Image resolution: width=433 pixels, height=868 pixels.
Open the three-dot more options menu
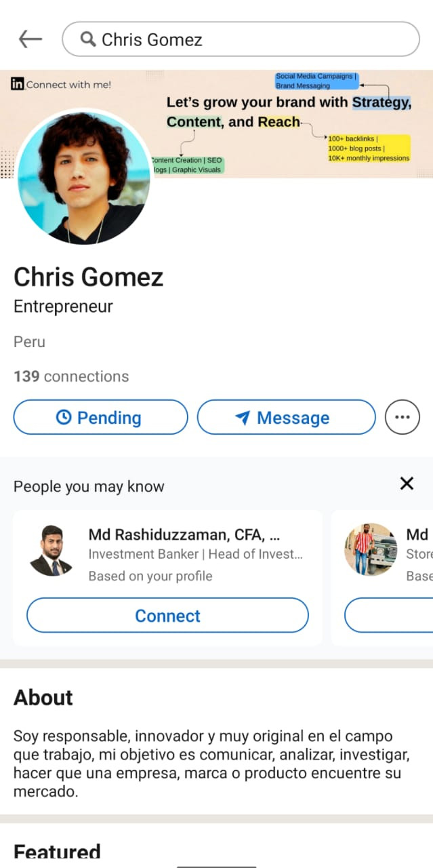coord(402,417)
